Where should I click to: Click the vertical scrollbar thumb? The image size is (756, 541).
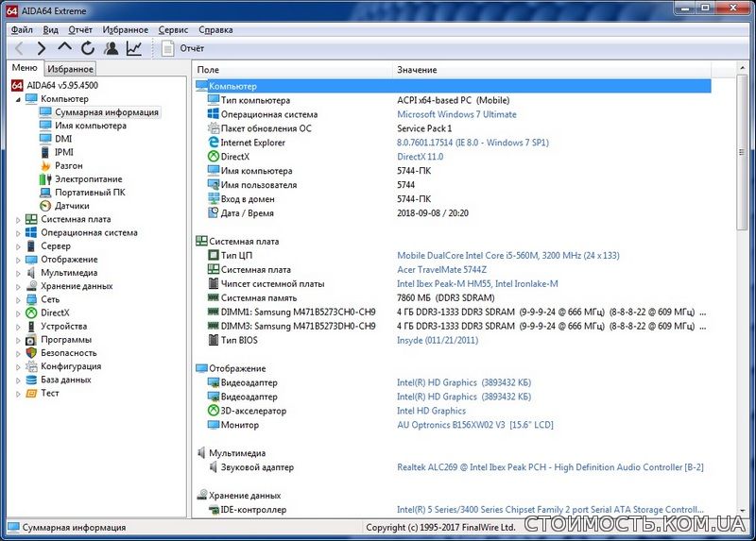click(742, 152)
